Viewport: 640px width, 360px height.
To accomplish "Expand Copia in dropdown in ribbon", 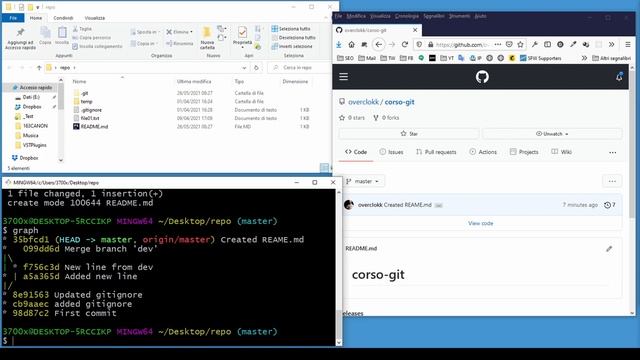I will tap(158, 43).
